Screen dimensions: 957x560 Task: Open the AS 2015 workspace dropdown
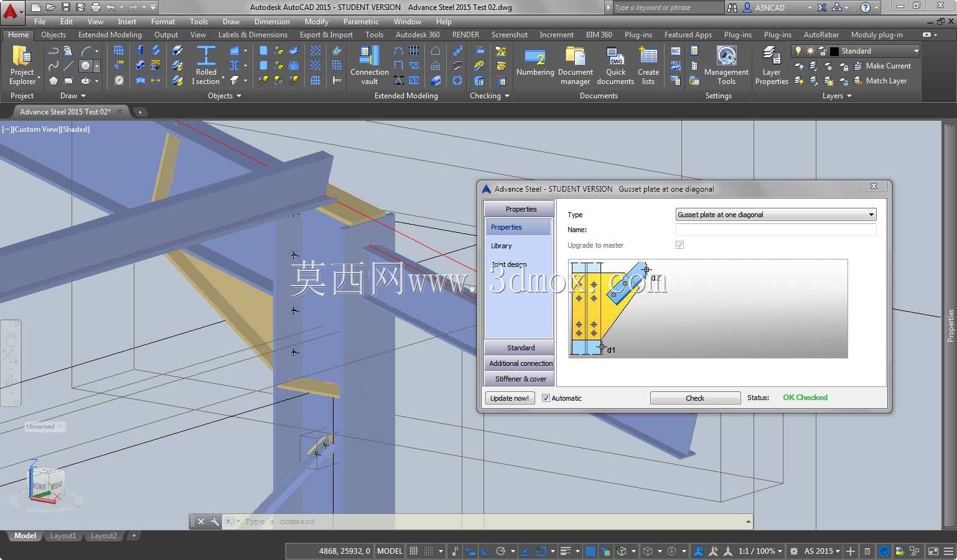point(822,551)
